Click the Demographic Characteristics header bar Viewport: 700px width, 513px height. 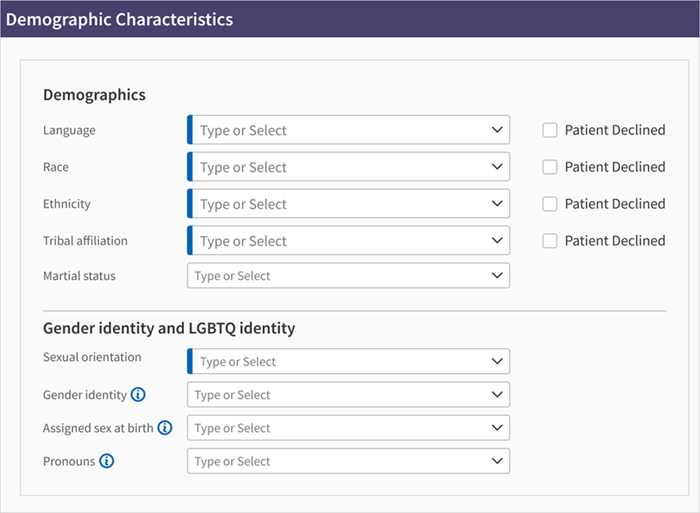point(350,19)
